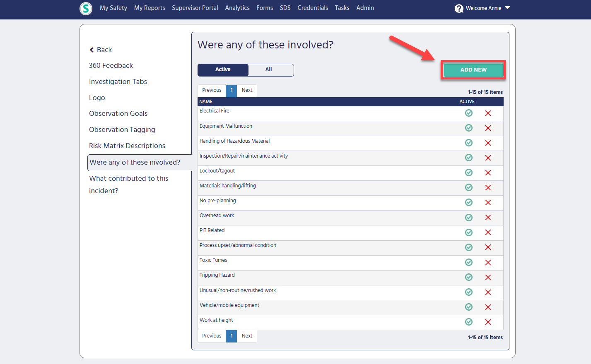Open 360 Feedback settings
This screenshot has width=591, height=364.
click(111, 65)
